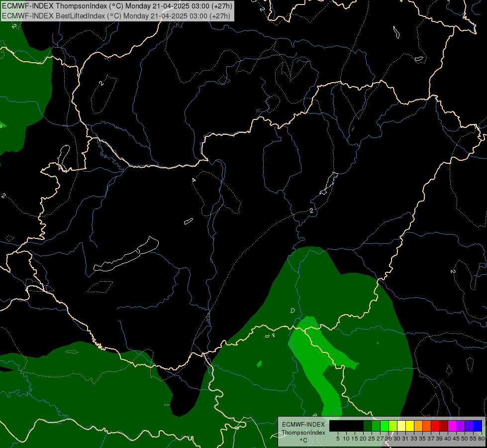
Task: Click the legend tick value 40
Action: click(448, 439)
